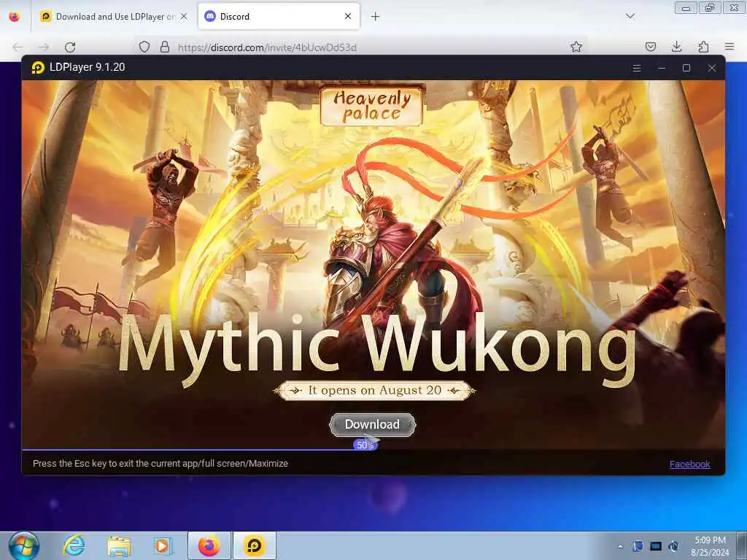Click the Firefox logo beside the tabs
This screenshot has height=560, width=747.
[x=15, y=17]
